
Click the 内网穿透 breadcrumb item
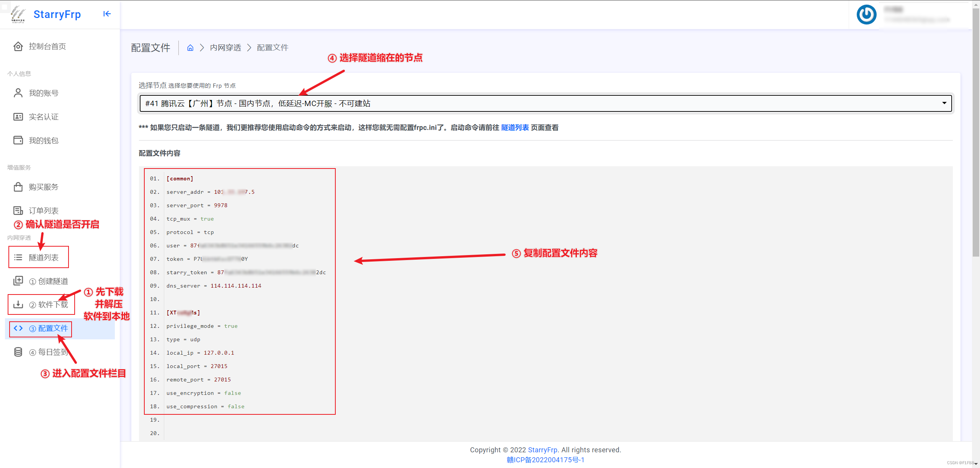click(x=225, y=48)
